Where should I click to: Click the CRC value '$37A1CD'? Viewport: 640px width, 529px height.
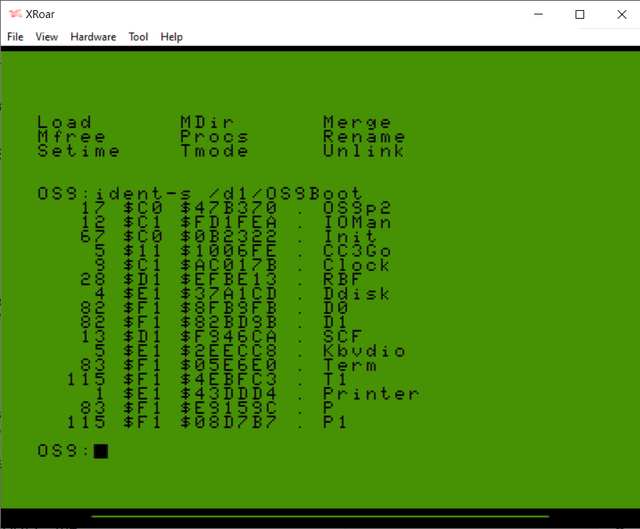coord(229,293)
